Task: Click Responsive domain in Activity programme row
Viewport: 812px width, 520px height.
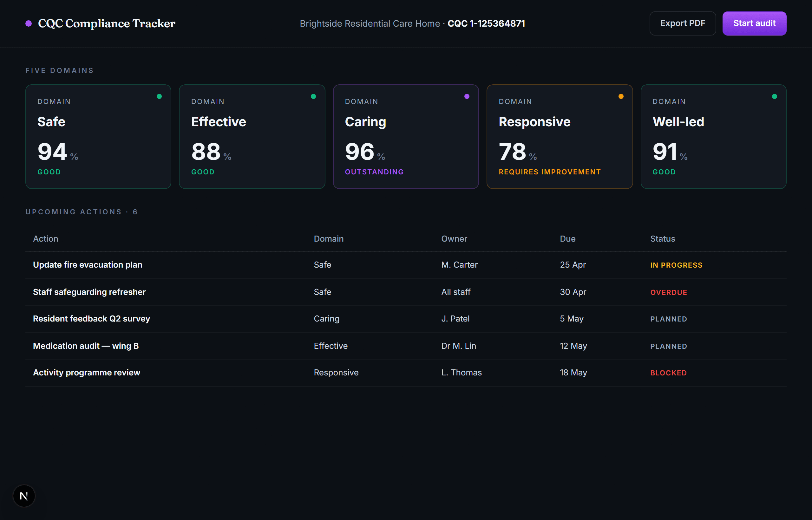Action: [x=336, y=373]
